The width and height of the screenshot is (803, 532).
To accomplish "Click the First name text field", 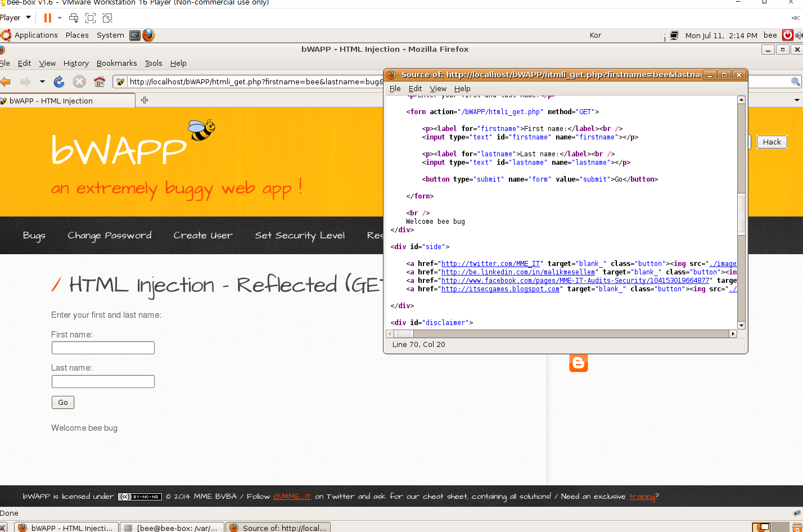I will point(103,348).
